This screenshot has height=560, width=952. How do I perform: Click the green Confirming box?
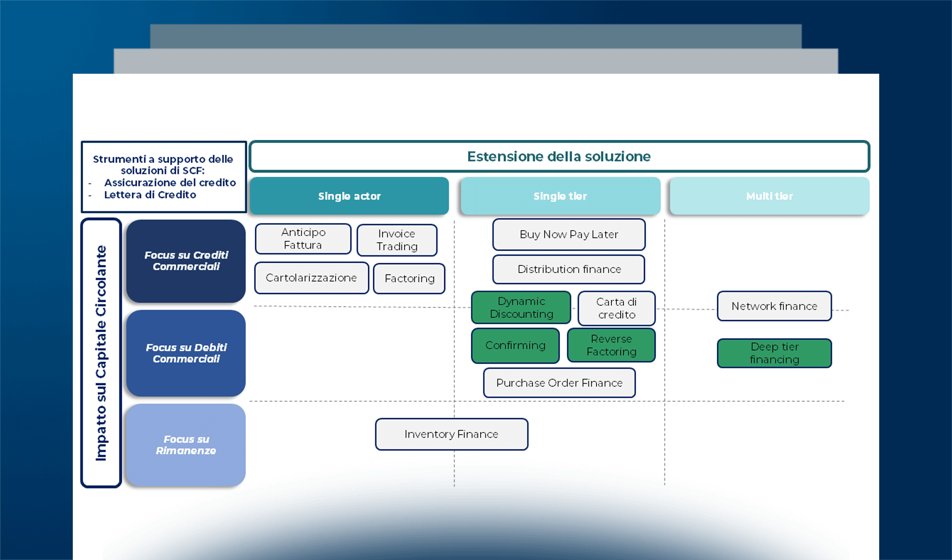point(515,345)
